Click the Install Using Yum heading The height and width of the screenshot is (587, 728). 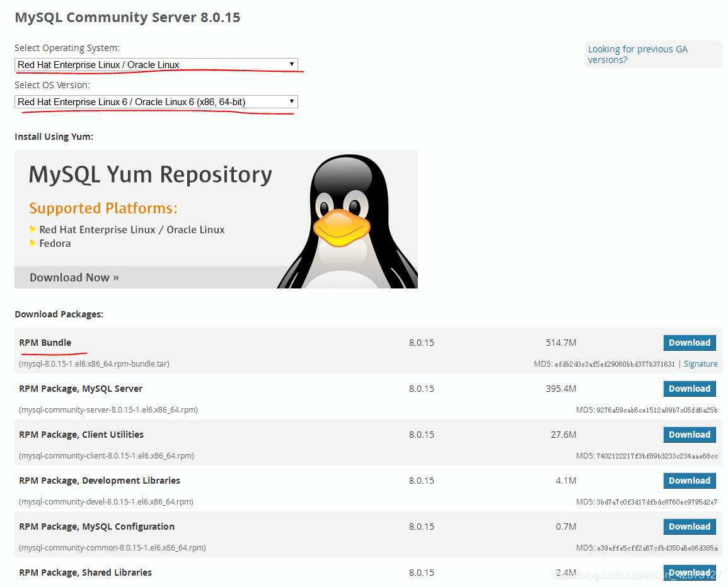[x=54, y=137]
